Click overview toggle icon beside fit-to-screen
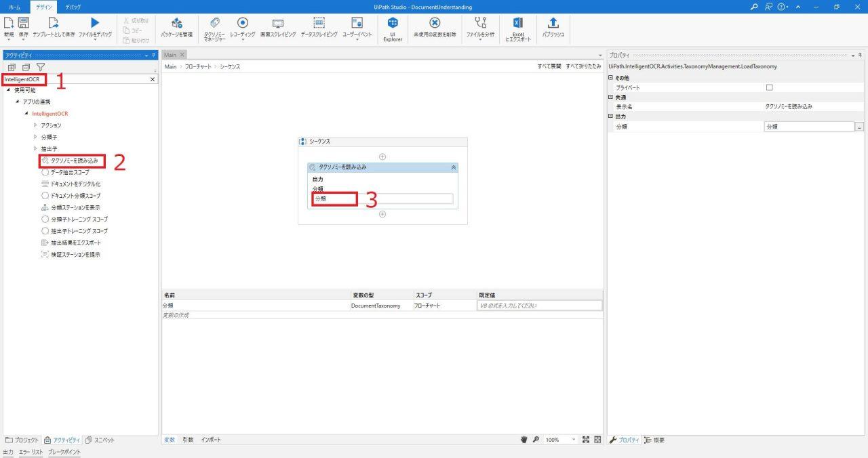 (597, 440)
